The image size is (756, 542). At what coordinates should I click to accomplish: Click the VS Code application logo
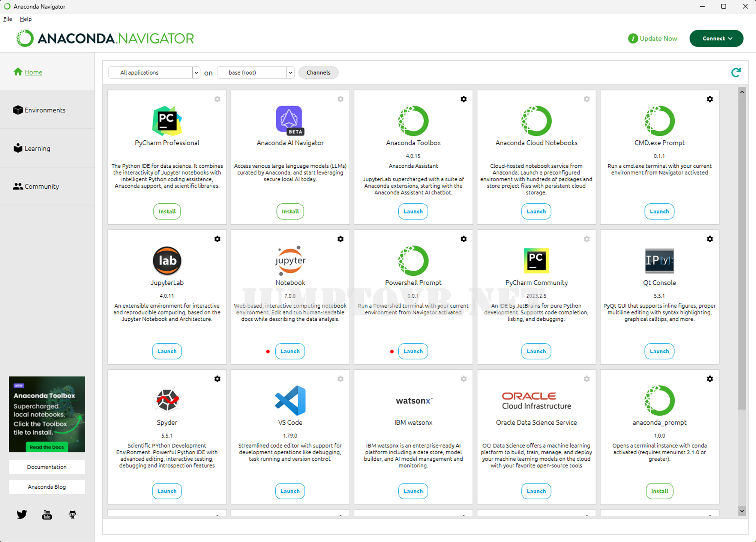pos(290,400)
